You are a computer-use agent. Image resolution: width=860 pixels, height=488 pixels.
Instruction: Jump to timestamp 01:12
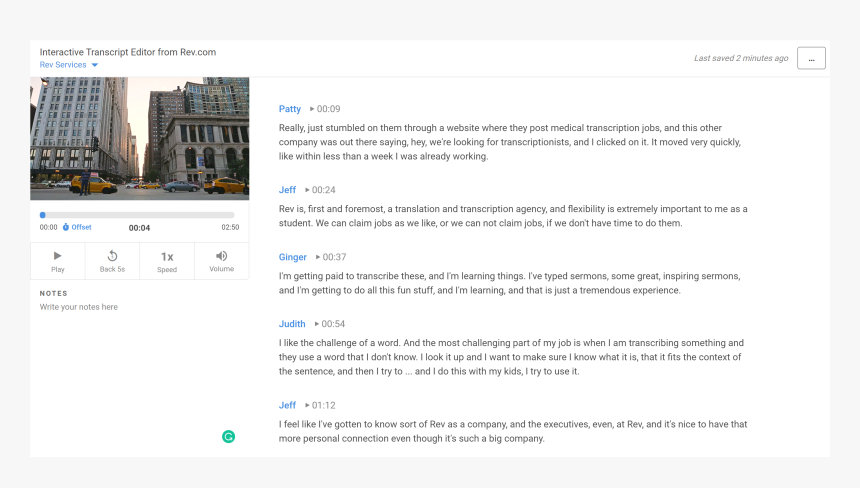click(x=320, y=405)
